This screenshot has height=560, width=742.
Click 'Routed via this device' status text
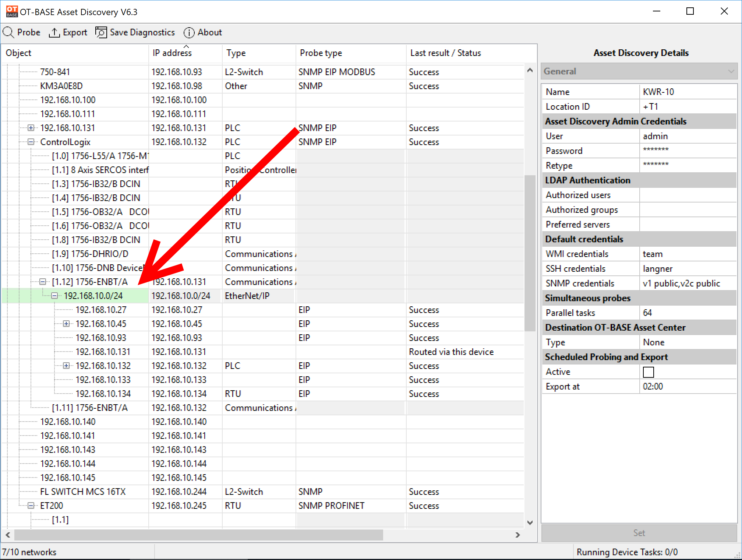coord(451,352)
